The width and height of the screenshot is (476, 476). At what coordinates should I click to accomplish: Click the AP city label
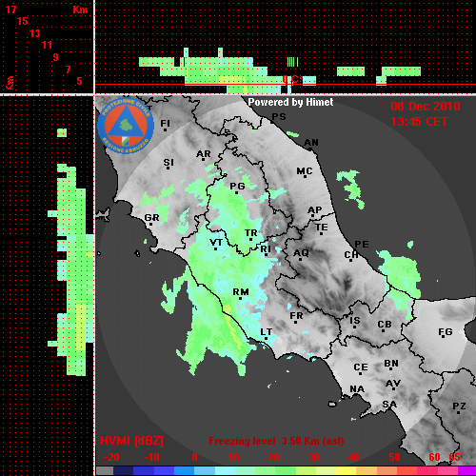tap(314, 210)
